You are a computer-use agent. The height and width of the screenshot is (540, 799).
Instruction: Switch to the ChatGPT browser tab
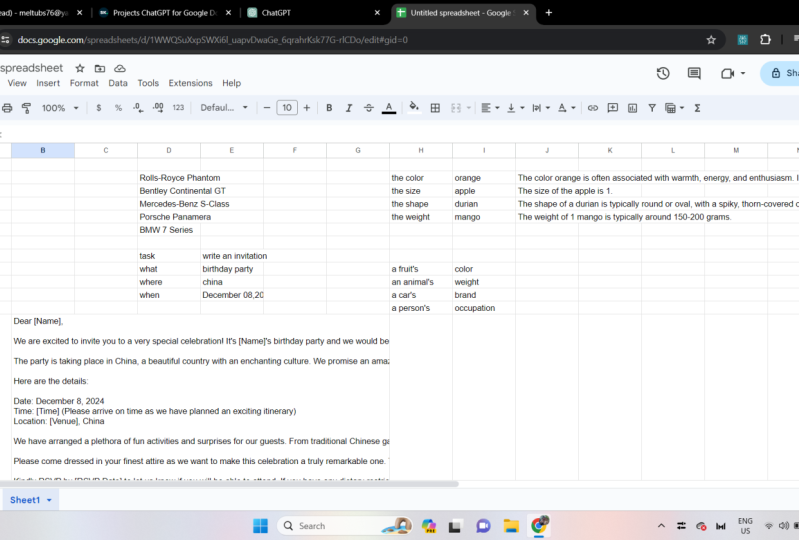tap(313, 13)
